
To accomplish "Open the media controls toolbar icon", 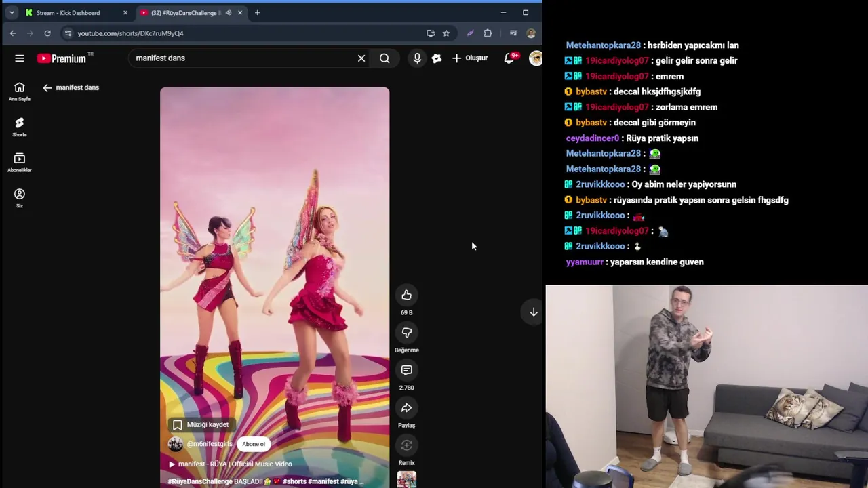I will pos(513,33).
